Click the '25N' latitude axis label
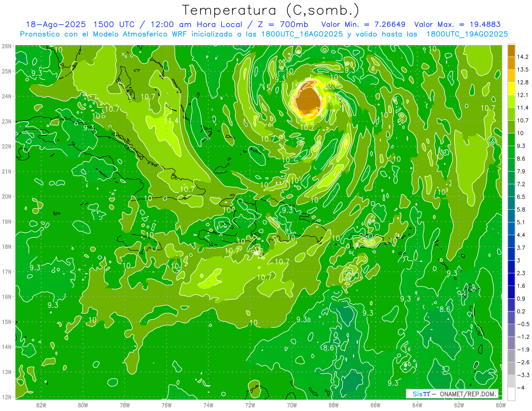 click(x=7, y=71)
